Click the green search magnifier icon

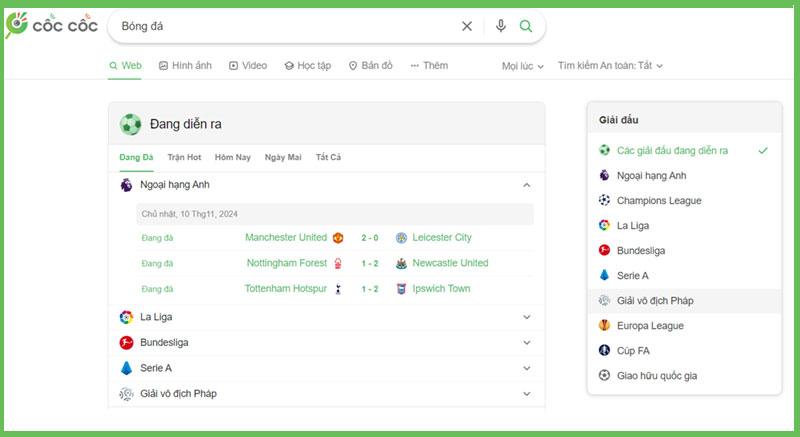point(526,26)
